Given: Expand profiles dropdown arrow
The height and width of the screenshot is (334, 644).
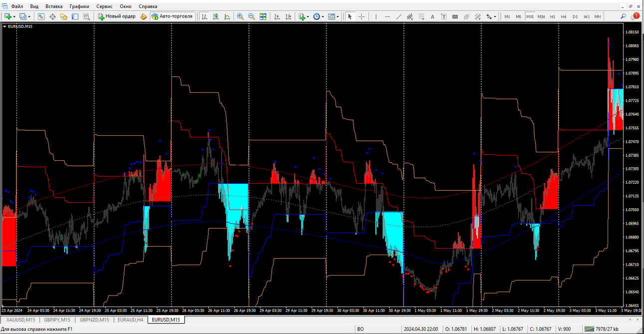Looking at the screenshot, I should pyautogui.click(x=29, y=16).
